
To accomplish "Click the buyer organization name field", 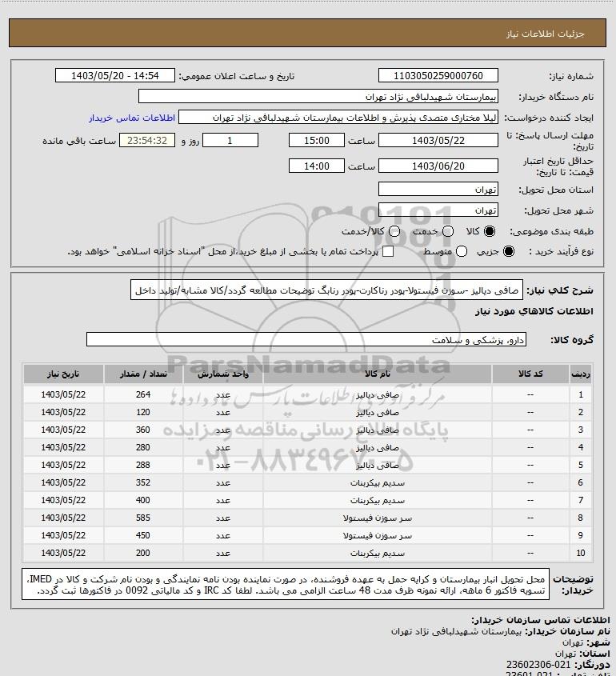I will tap(318, 97).
